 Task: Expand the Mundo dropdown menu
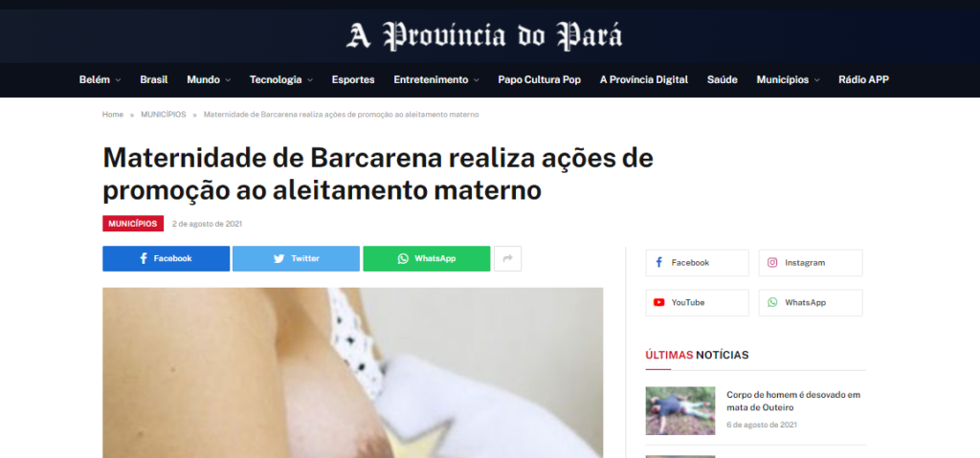coord(209,80)
